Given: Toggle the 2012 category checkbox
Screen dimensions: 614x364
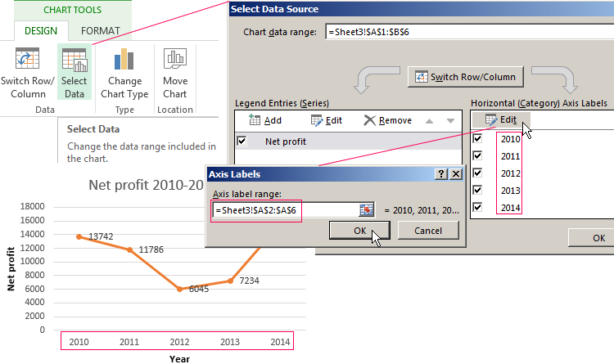Looking at the screenshot, I should coord(478,173).
